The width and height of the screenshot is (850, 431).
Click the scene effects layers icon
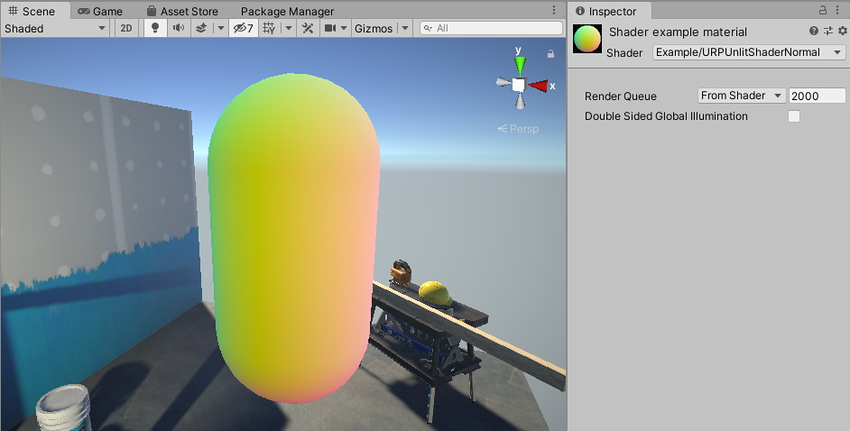click(x=201, y=28)
